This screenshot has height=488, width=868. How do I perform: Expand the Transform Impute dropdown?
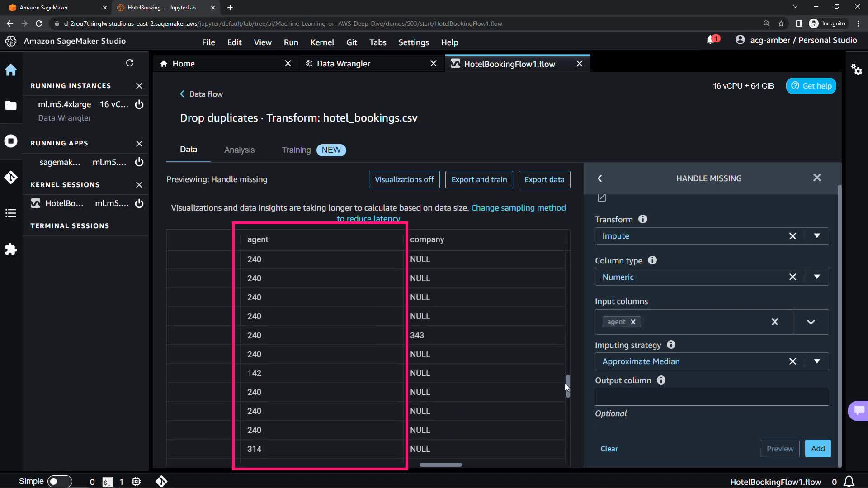point(816,236)
